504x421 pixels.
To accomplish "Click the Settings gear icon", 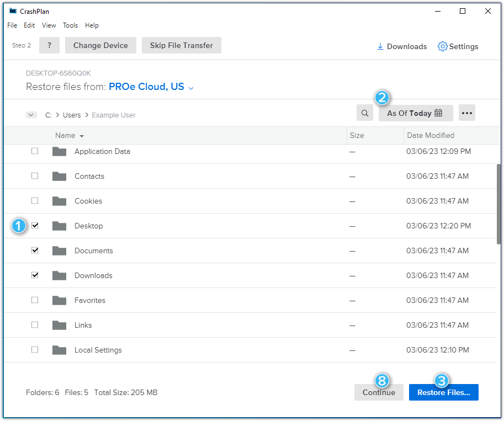I will tap(442, 46).
